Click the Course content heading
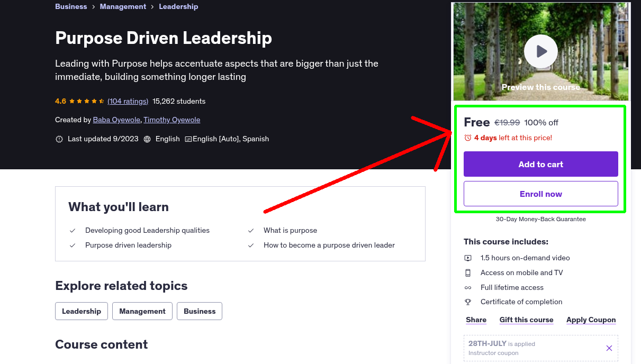Screen dimensions: 641x364 pos(101,344)
